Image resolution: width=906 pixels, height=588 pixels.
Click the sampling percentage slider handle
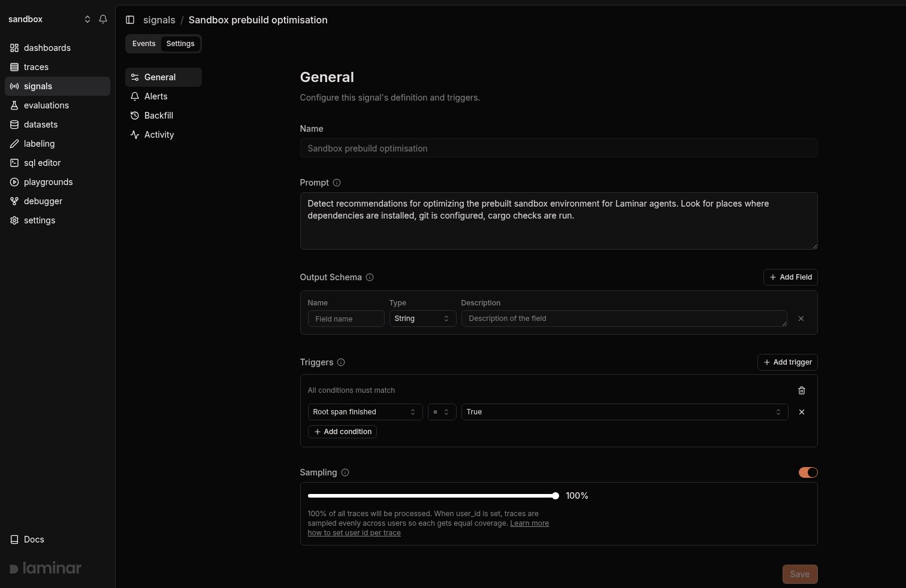click(555, 496)
